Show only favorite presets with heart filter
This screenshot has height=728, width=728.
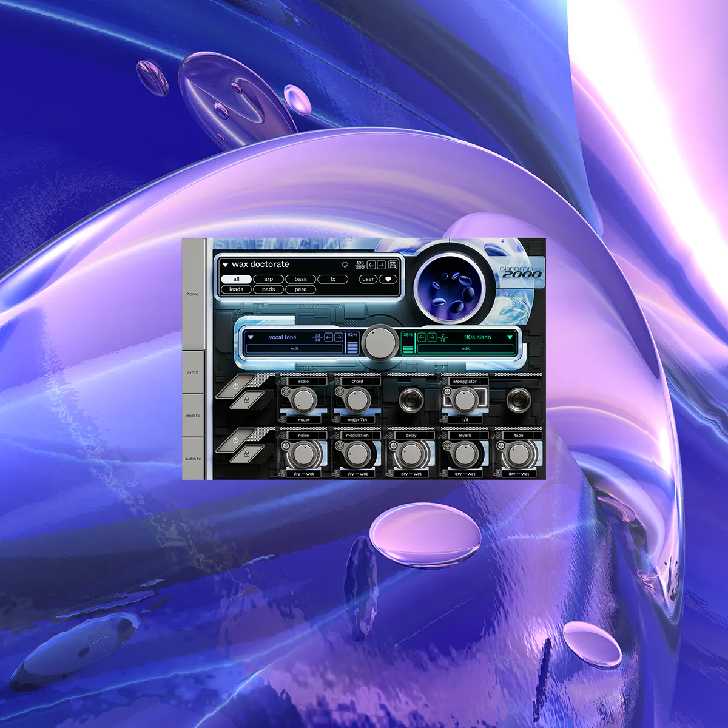388,279
